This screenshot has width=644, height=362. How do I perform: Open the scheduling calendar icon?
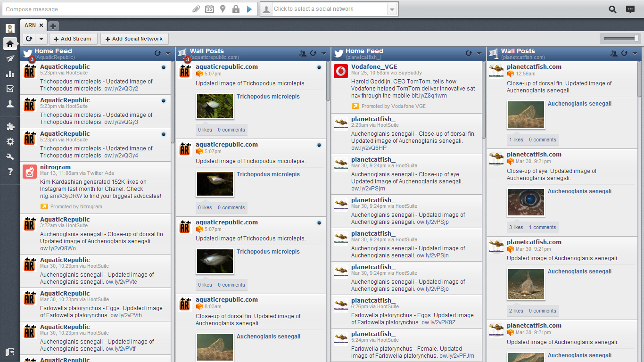[x=209, y=9]
